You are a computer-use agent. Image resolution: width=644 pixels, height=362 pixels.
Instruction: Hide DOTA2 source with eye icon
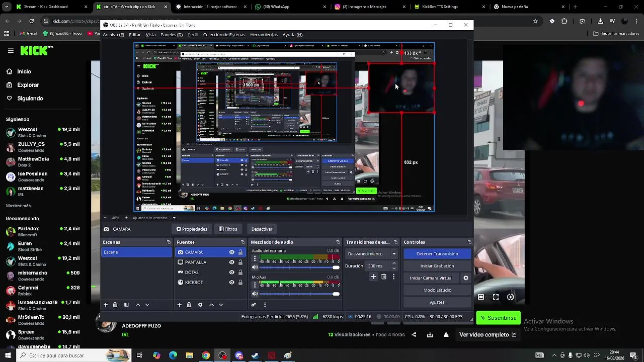tap(231, 273)
